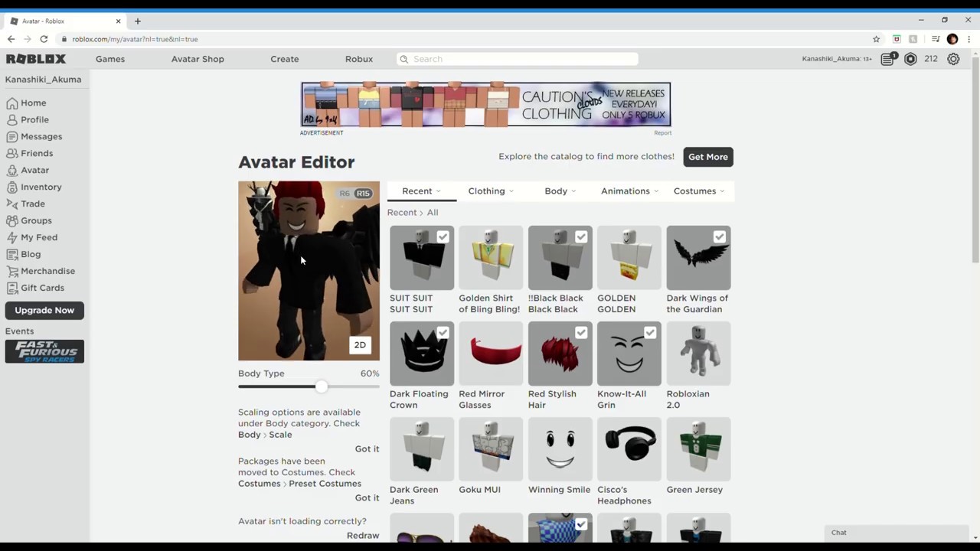The width and height of the screenshot is (980, 551).
Task: Dismiss the scaling options Got it
Action: click(x=367, y=449)
